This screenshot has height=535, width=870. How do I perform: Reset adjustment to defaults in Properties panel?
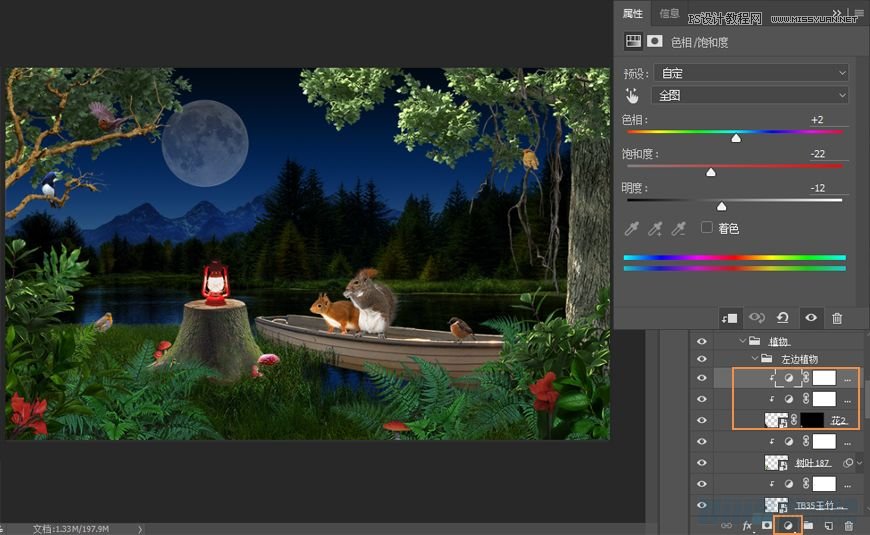(783, 317)
